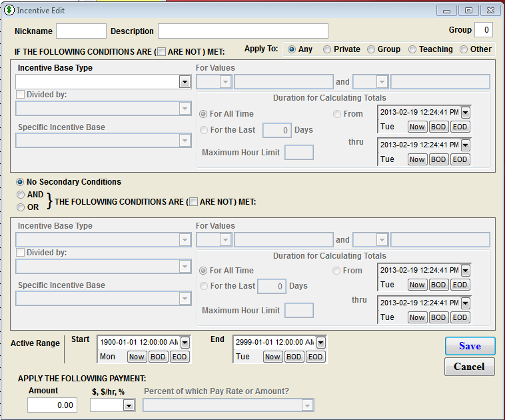This screenshot has height=420, width=505.
Task: Close the Incentive Edit window
Action: [x=490, y=11]
